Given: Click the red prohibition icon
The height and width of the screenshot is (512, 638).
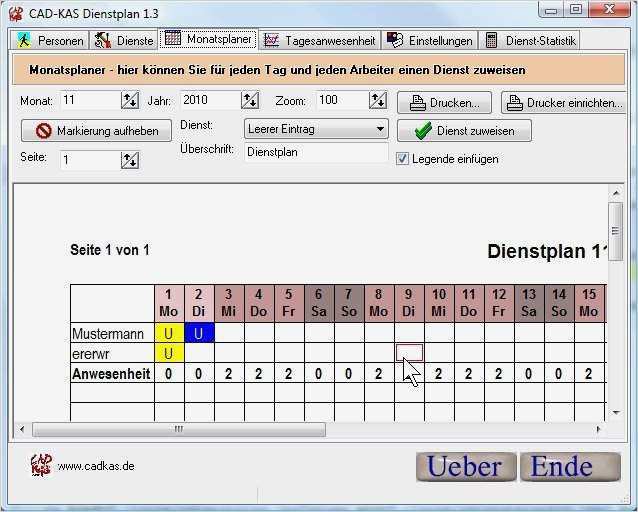Looking at the screenshot, I should 44,131.
